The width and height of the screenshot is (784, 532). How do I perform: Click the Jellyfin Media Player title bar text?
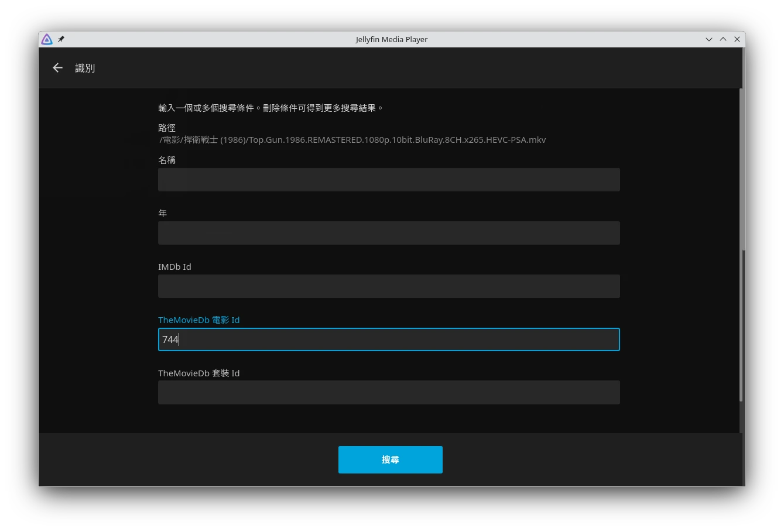pyautogui.click(x=391, y=39)
